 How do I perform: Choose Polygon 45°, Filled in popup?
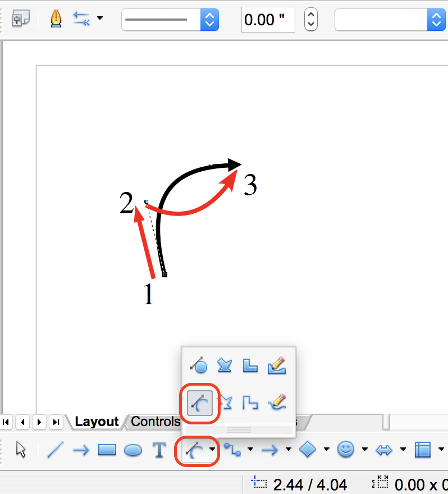[250, 366]
